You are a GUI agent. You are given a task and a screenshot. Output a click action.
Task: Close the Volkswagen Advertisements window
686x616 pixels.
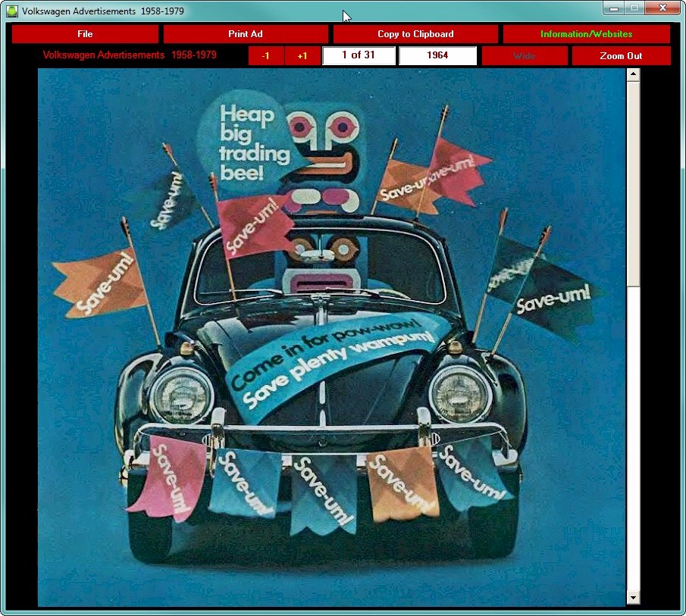(663, 8)
